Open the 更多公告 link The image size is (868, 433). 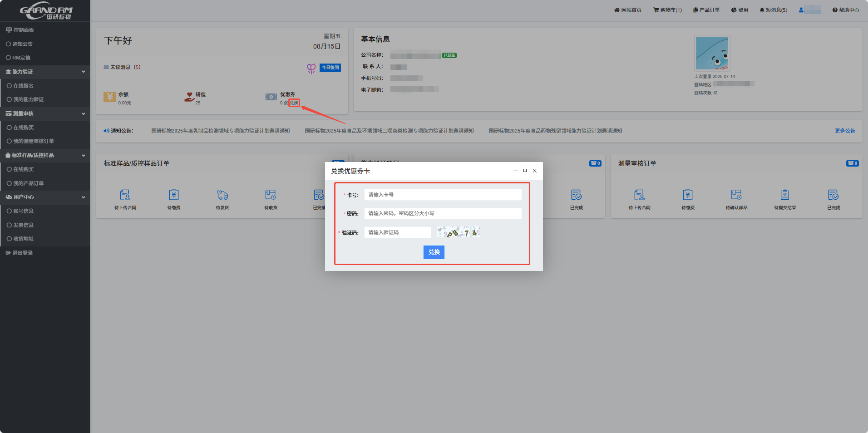(x=844, y=131)
